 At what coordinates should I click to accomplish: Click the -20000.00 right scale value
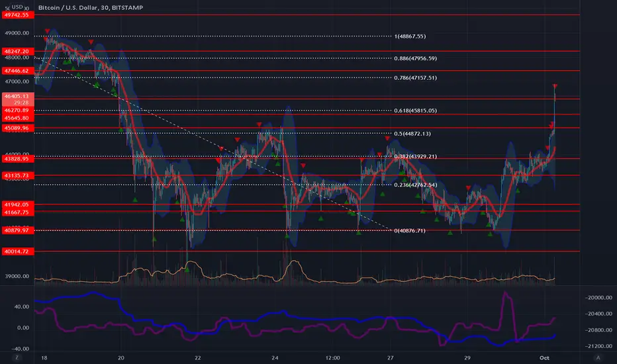(x=598, y=298)
